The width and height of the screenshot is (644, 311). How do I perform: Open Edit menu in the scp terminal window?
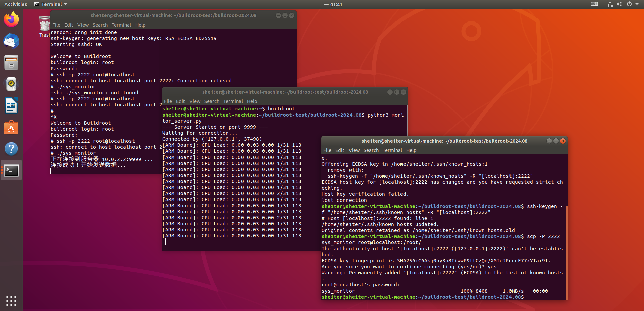[x=340, y=150]
